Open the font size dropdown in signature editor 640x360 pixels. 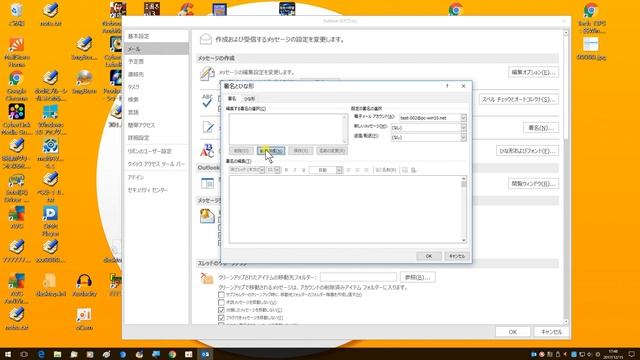277,170
